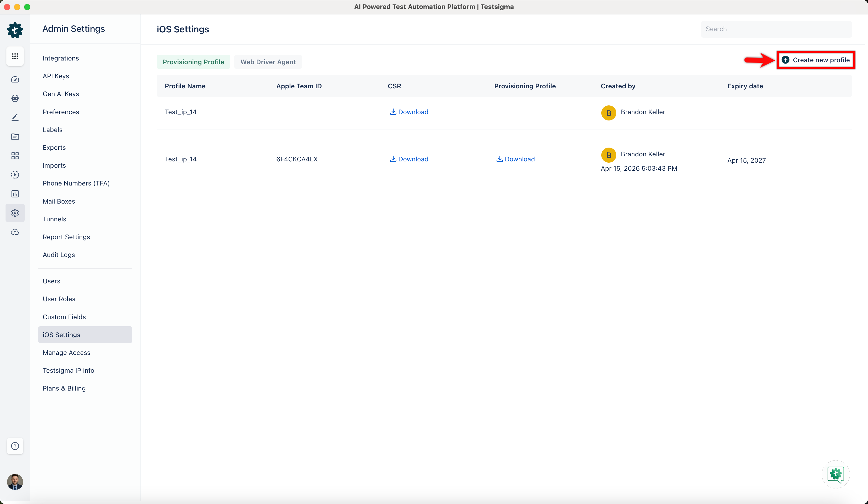Open the Imports page
Image resolution: width=868 pixels, height=504 pixels.
(54, 166)
